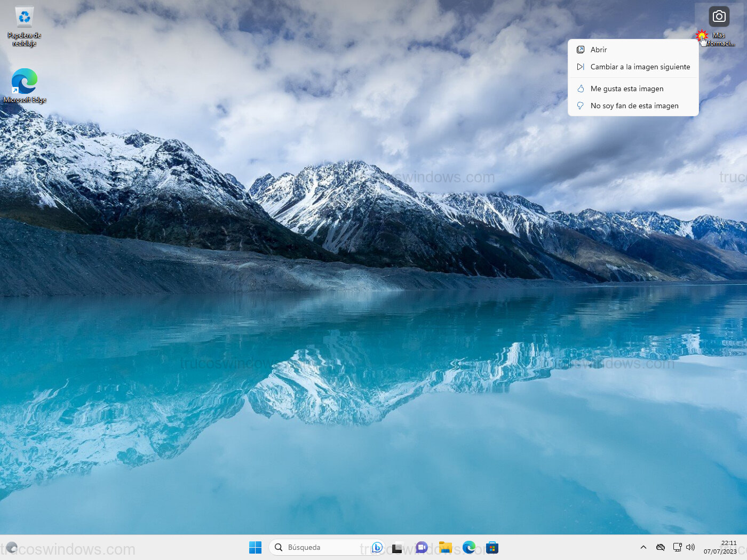Click the Bing chat icon in search
This screenshot has height=560, width=747.
[377, 547]
